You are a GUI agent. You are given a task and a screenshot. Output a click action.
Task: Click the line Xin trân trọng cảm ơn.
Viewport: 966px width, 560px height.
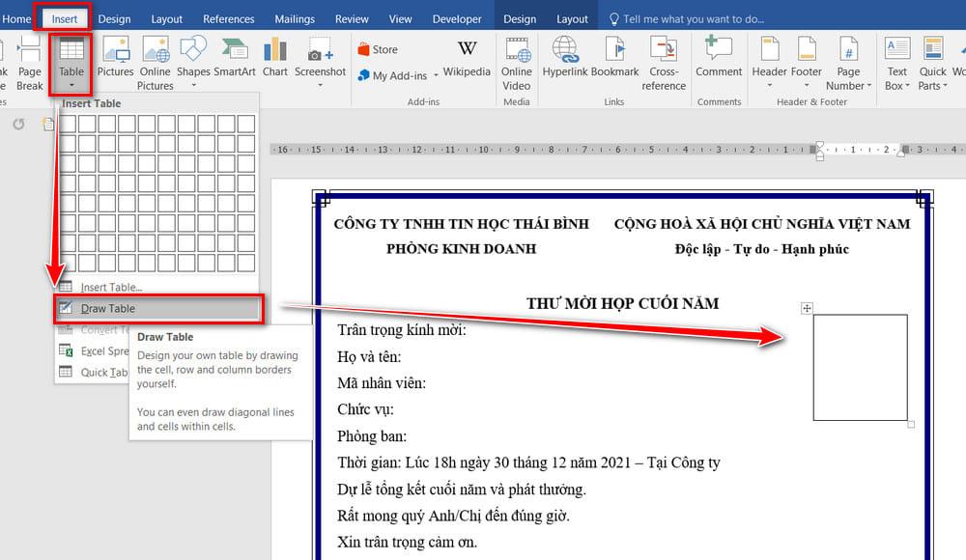click(408, 542)
